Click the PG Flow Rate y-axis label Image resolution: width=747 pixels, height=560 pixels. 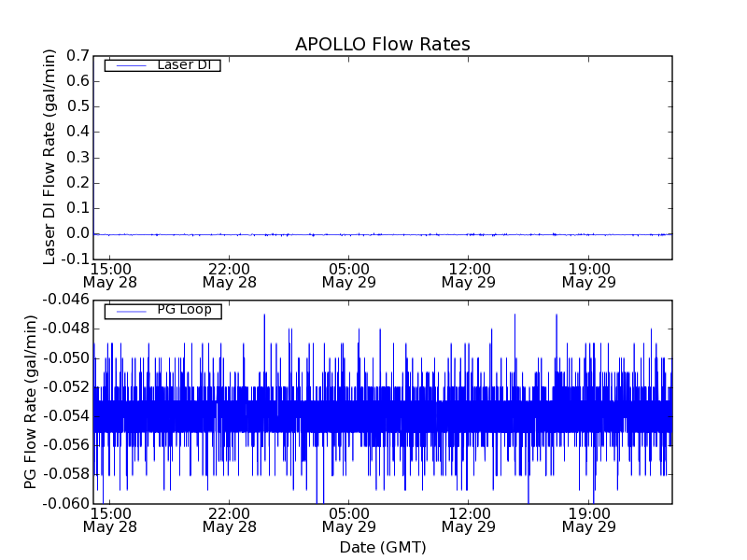click(32, 401)
